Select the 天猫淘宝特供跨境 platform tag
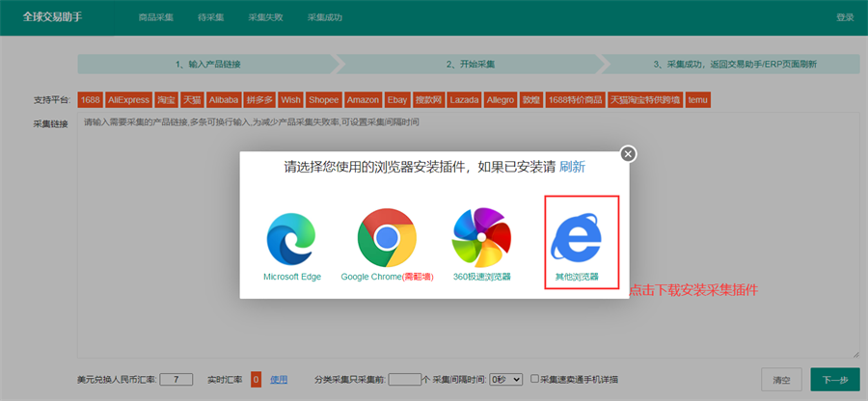The image size is (868, 401). coord(645,100)
